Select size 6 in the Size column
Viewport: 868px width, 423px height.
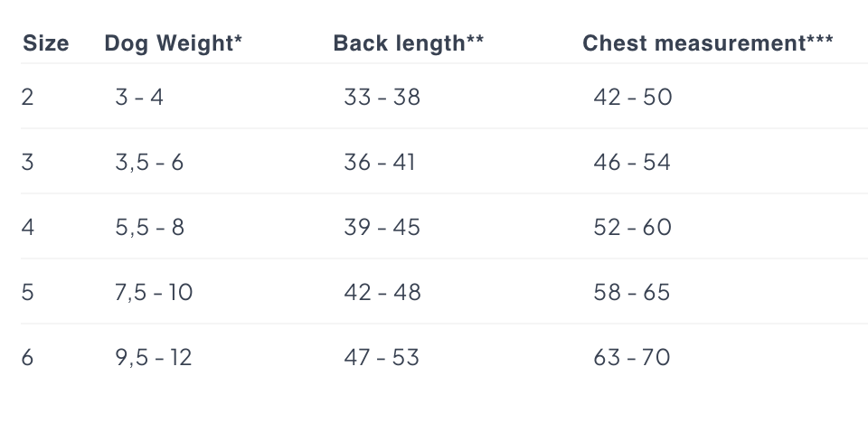coord(28,358)
